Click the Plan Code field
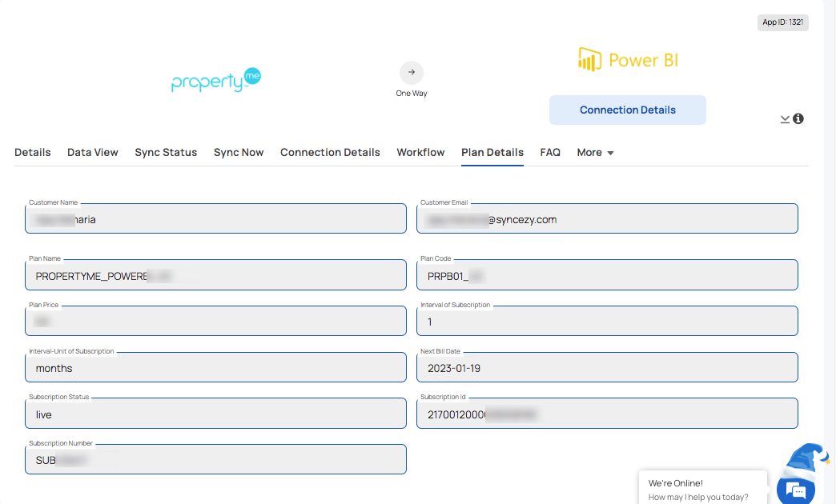 tap(607, 275)
